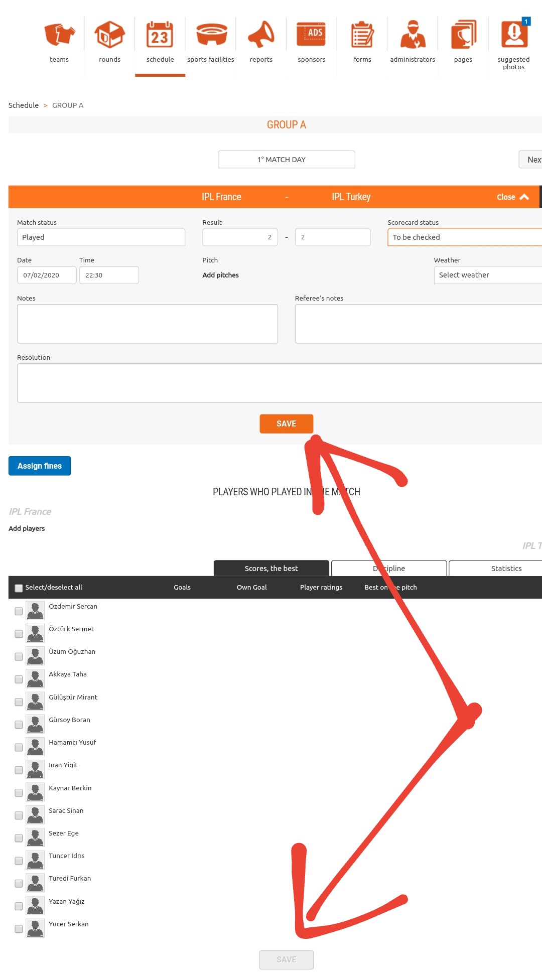The height and width of the screenshot is (980, 542).
Task: Click the Add players link
Action: pos(27,528)
